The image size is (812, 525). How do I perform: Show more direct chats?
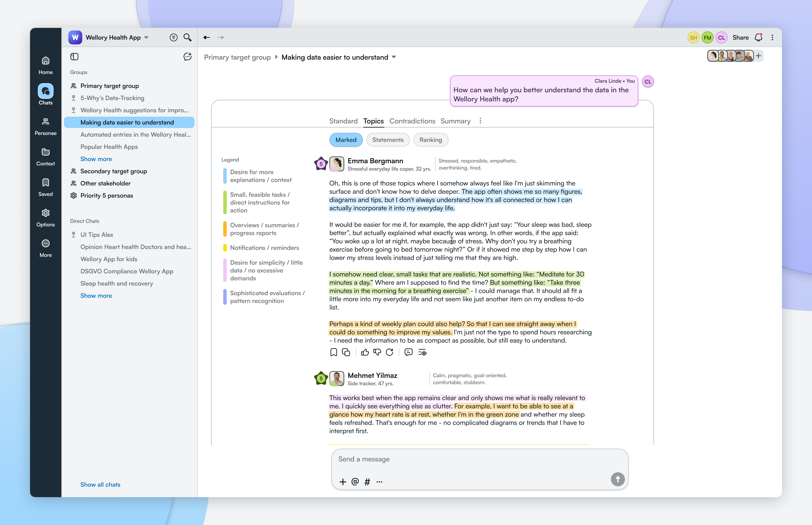tap(96, 296)
